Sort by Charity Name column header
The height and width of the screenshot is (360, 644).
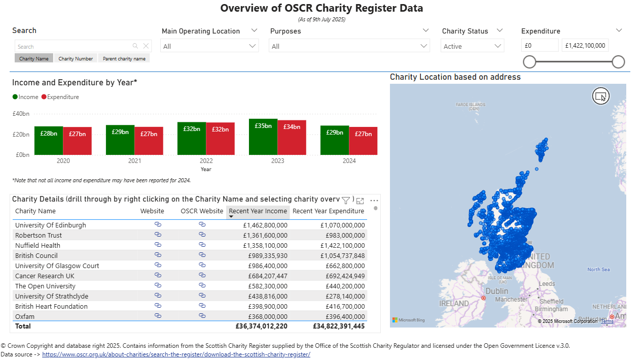tap(35, 211)
